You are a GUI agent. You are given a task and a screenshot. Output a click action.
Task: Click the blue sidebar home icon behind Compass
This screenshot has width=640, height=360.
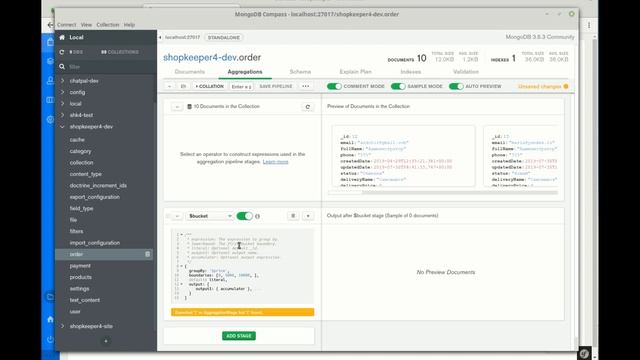point(50,319)
